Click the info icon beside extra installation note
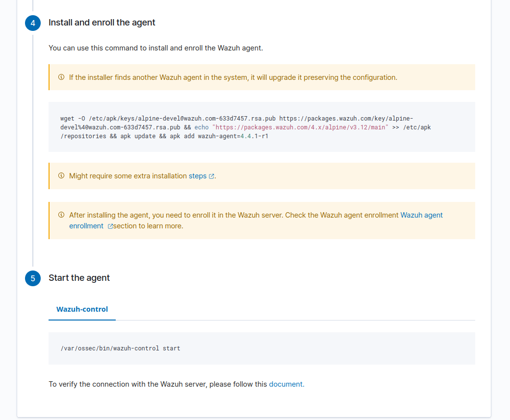This screenshot has height=420, width=510. tap(61, 175)
